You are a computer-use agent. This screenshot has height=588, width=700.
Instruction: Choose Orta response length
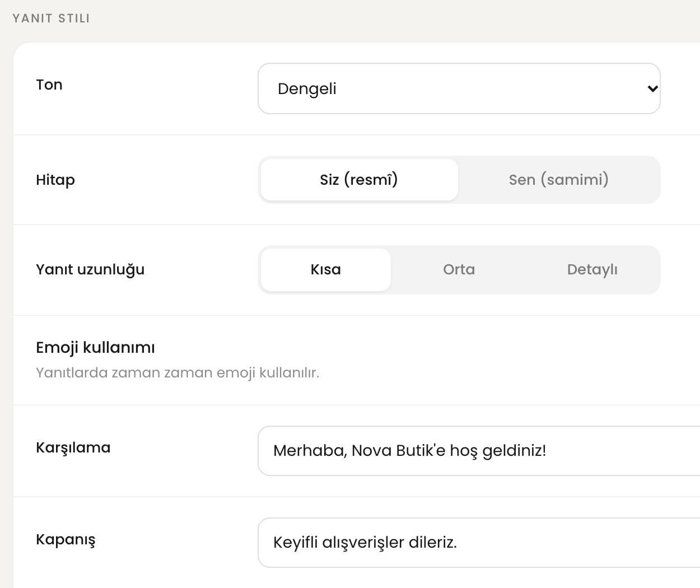pyautogui.click(x=459, y=269)
